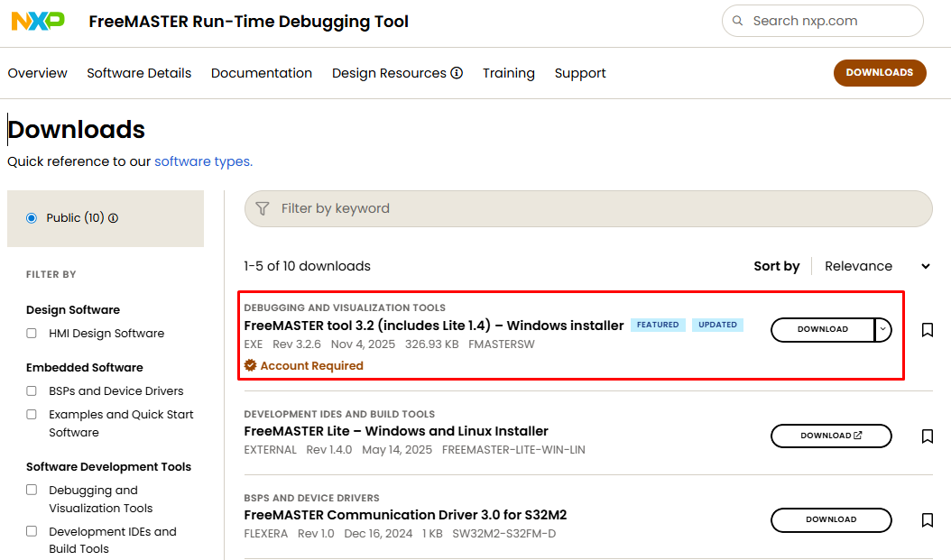Check the HMI Design Software filter
951x560 pixels.
[x=32, y=334]
